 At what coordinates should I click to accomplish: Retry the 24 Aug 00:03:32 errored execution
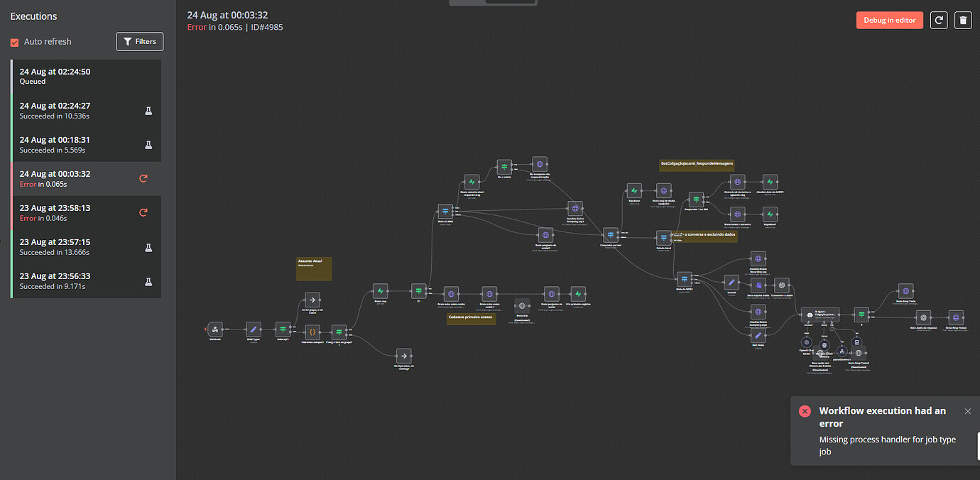143,178
